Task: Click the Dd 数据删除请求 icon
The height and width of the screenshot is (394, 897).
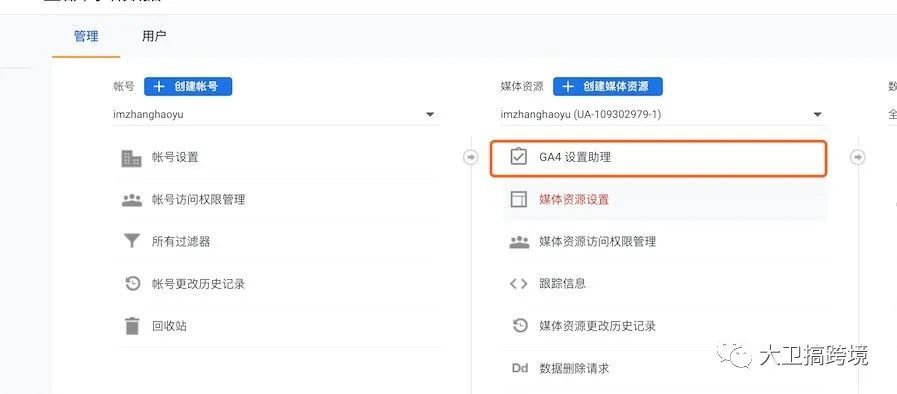Action: (x=519, y=368)
